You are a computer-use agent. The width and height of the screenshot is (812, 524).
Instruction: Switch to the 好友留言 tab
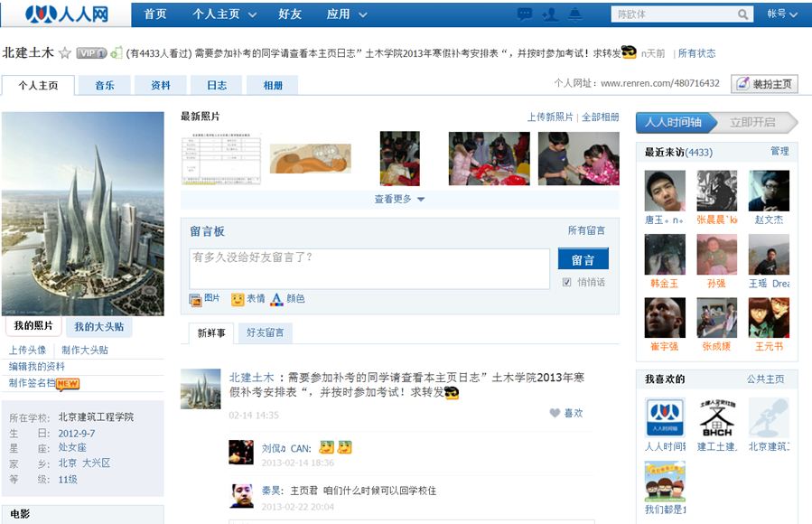(266, 333)
